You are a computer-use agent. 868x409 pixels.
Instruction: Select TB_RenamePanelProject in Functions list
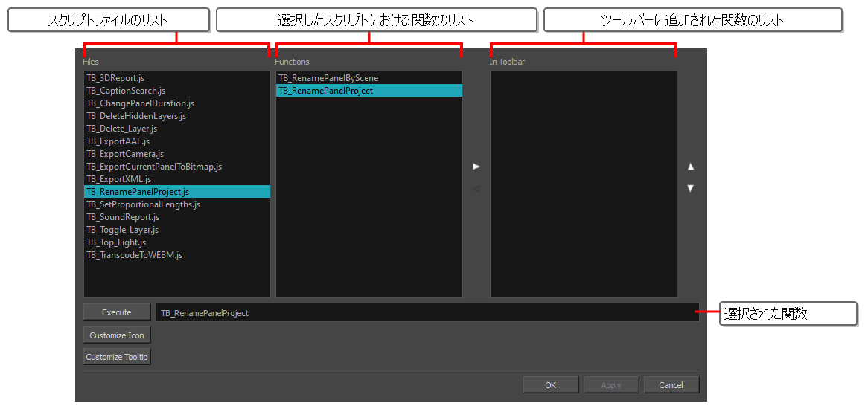(x=325, y=91)
